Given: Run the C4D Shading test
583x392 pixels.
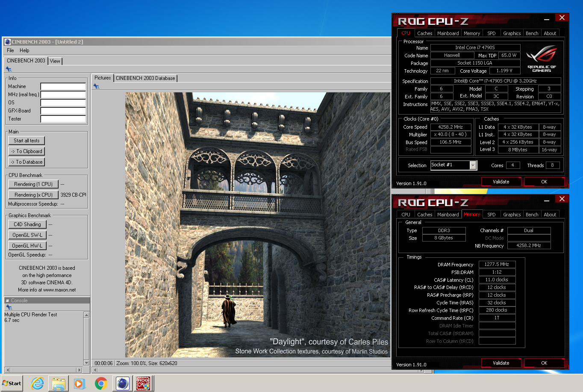Looking at the screenshot, I should [x=27, y=224].
